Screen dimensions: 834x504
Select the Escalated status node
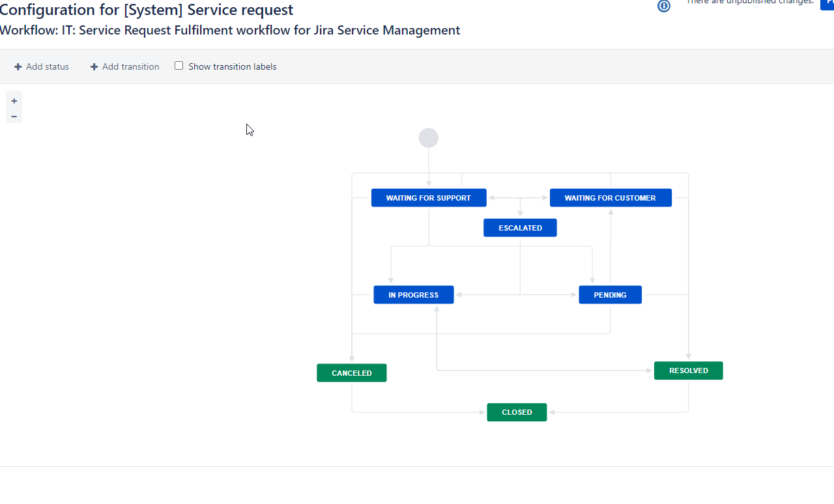coord(520,228)
